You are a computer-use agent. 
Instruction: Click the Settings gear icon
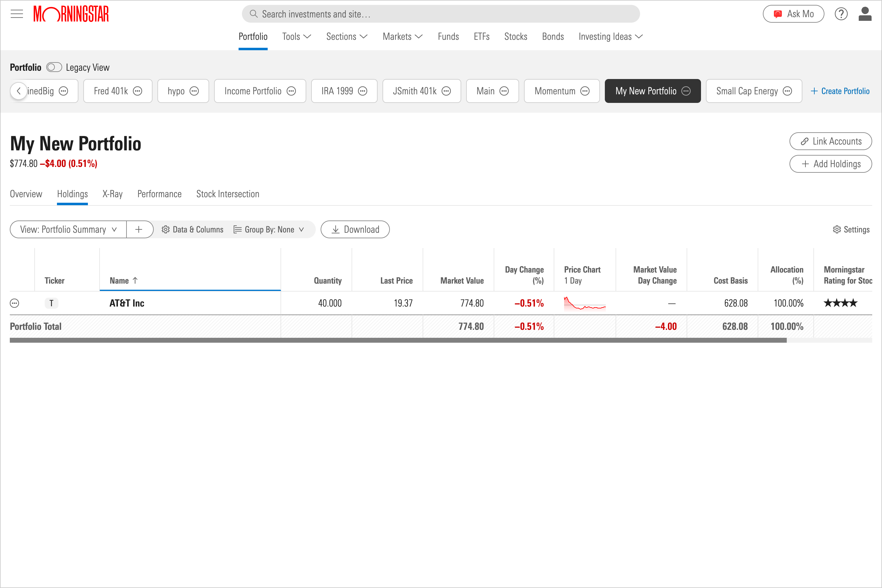tap(836, 230)
